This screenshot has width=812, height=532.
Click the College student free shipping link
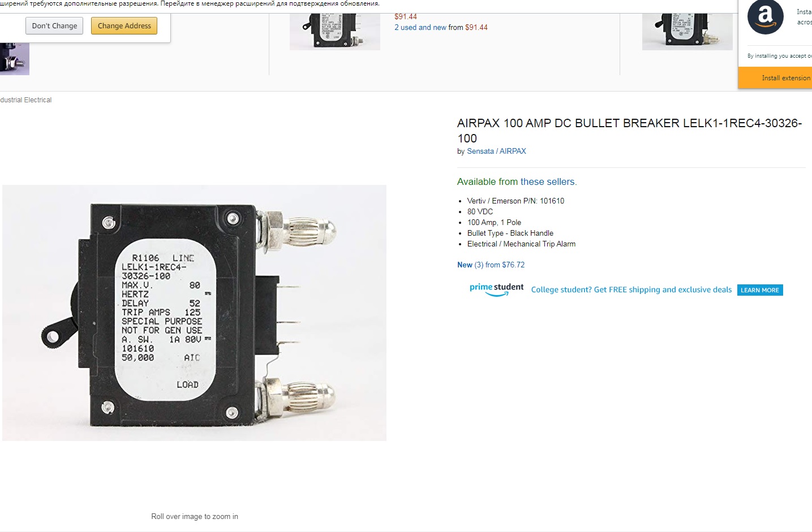coord(631,289)
